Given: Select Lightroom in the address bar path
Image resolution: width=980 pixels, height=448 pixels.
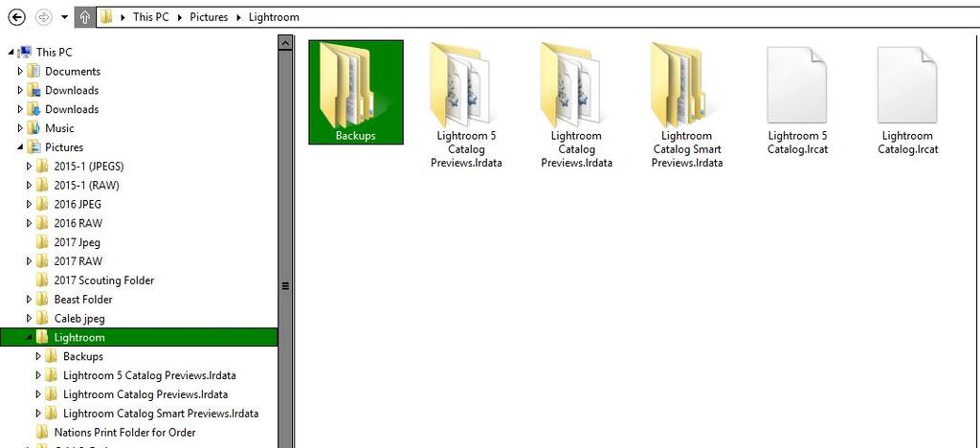Looking at the screenshot, I should click(274, 17).
